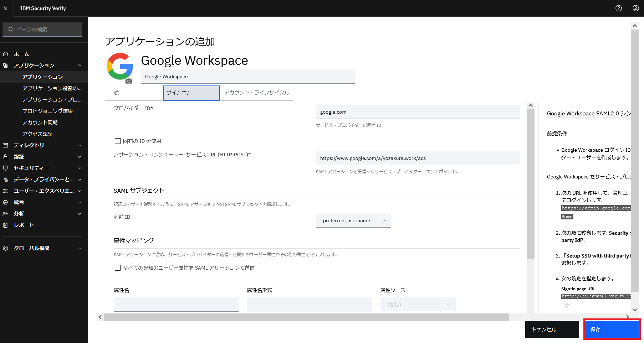This screenshot has height=343, width=644.
Task: Edit the Assertion Consumer Service URL field
Action: pos(418,158)
